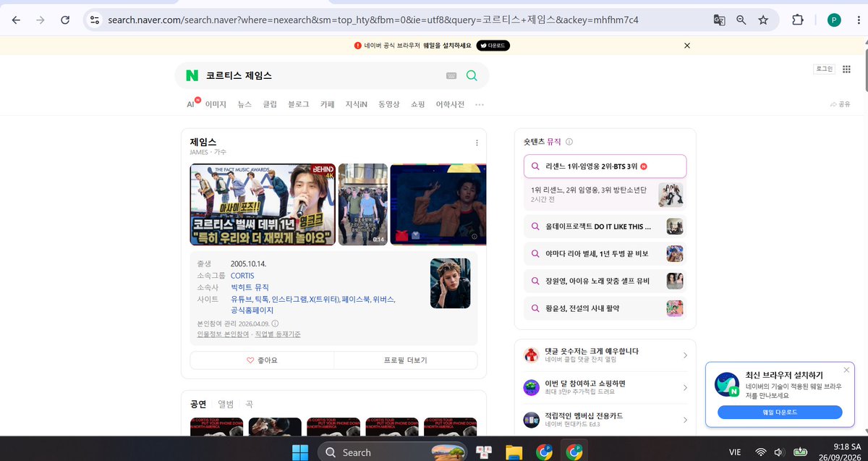This screenshot has width=868, height=461.
Task: Open 올데이프로젝트 DO IT LIKE THIS item
Action: point(605,227)
